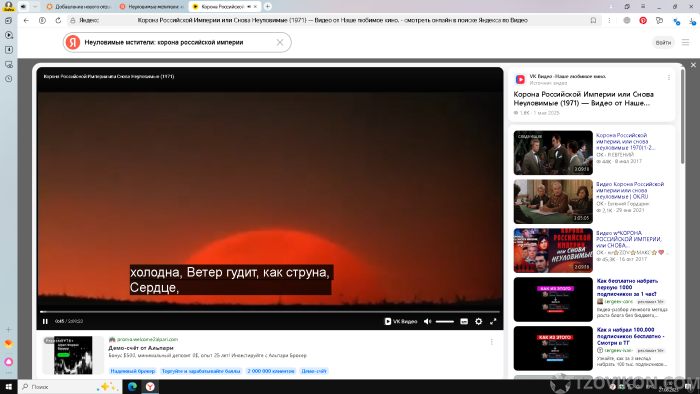Open Alice assistant sidebar icon
The height and width of the screenshot is (394, 700).
pos(8,362)
